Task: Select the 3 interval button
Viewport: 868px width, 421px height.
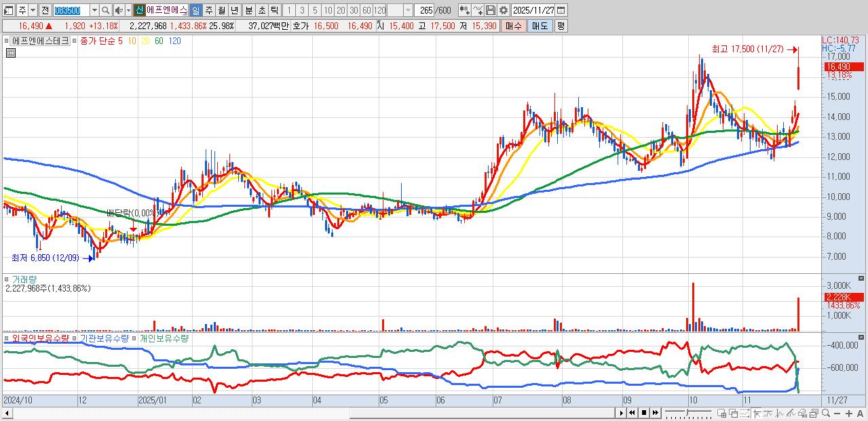Action: pos(302,10)
